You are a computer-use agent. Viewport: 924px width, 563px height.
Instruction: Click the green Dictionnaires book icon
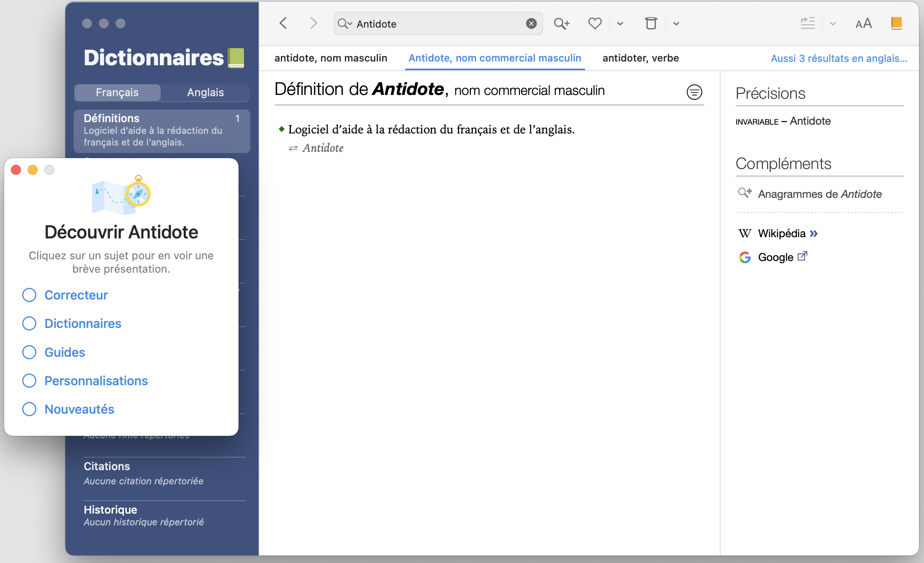[x=236, y=58]
